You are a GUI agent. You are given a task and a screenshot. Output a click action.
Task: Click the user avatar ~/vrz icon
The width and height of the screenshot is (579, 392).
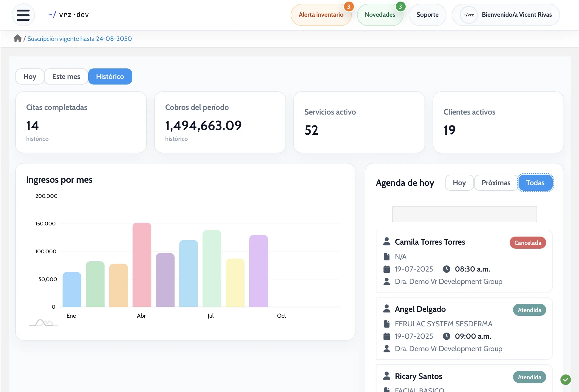click(468, 15)
